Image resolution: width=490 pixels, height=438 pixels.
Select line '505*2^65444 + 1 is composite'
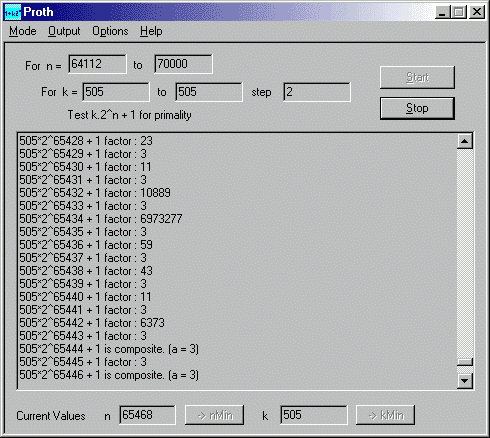pos(109,349)
